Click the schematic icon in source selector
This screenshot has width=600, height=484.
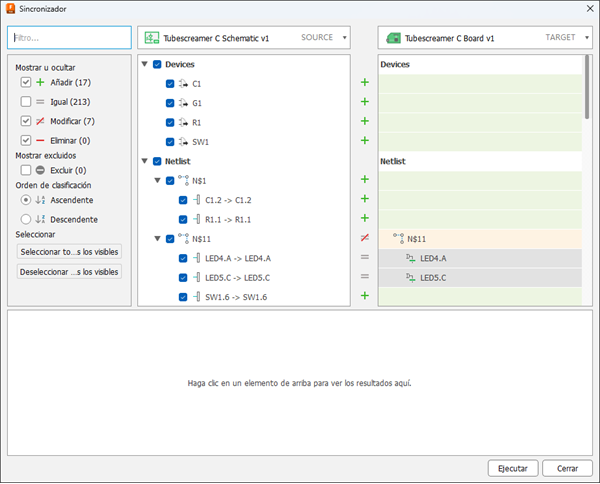click(152, 38)
